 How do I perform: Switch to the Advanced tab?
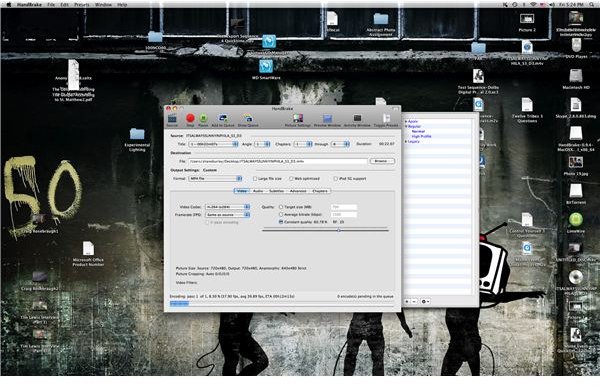point(298,191)
